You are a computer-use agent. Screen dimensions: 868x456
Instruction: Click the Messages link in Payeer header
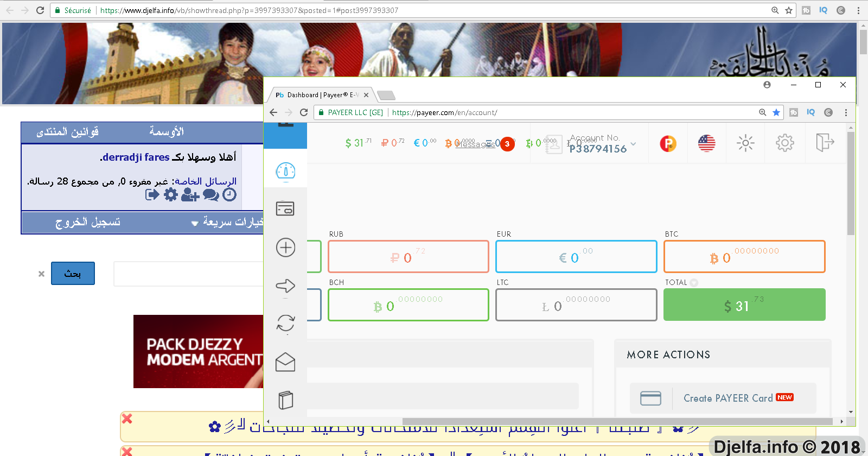tap(475, 144)
